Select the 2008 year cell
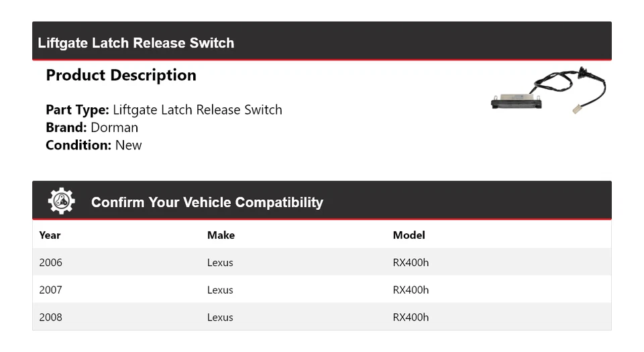Screen dimensions: 644x352 pyautogui.click(x=50, y=317)
